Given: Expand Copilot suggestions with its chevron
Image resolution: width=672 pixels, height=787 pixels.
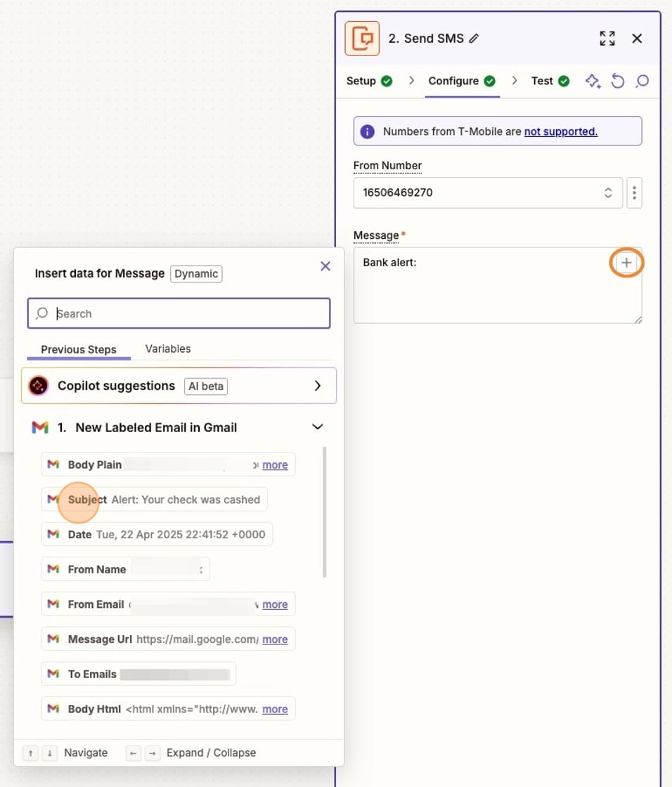Looking at the screenshot, I should pos(317,386).
